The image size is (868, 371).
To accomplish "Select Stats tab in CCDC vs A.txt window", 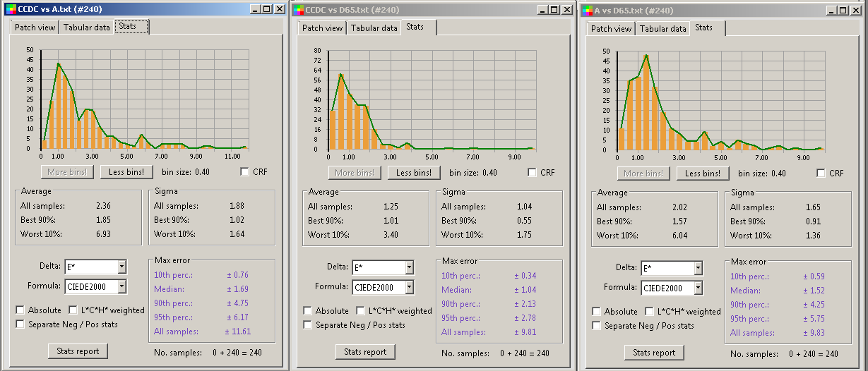I will 132,26.
